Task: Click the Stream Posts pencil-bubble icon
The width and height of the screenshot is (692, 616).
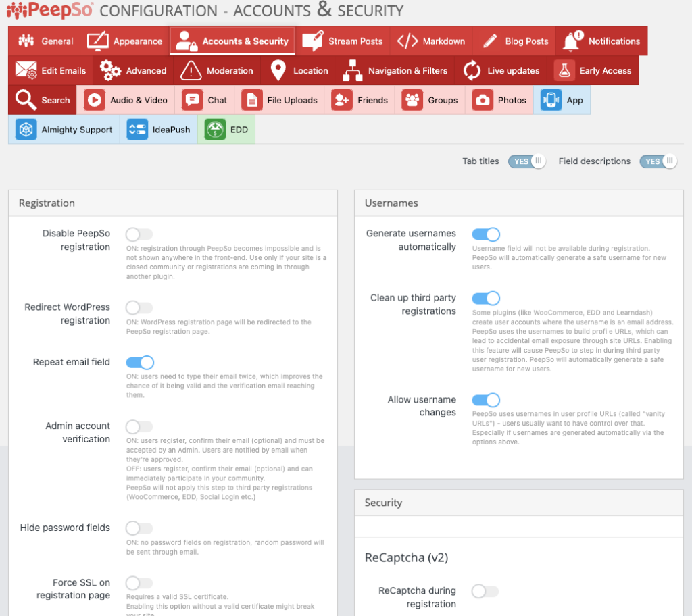Action: (x=312, y=41)
